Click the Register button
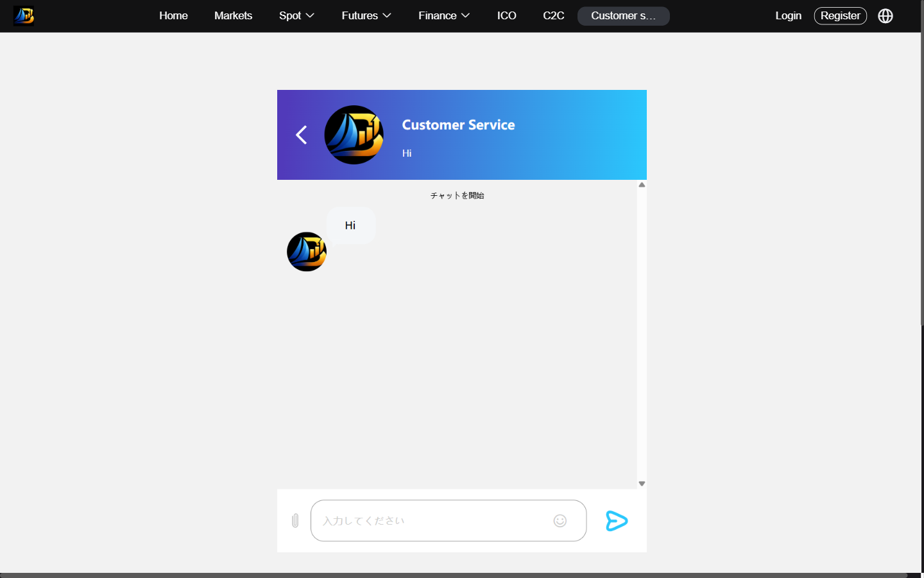 coord(841,15)
